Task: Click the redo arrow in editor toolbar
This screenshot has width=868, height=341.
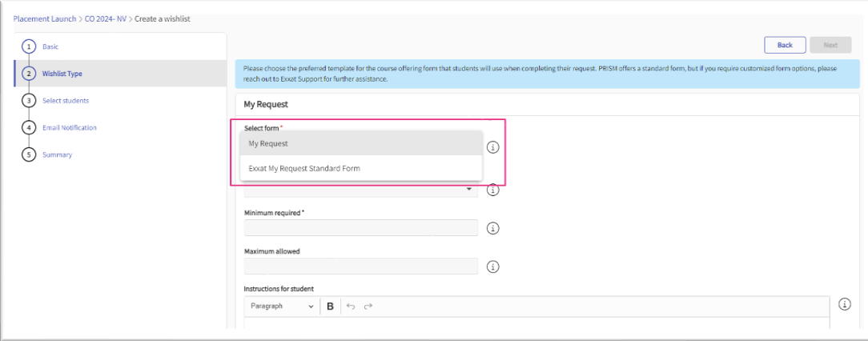Action: [x=368, y=306]
